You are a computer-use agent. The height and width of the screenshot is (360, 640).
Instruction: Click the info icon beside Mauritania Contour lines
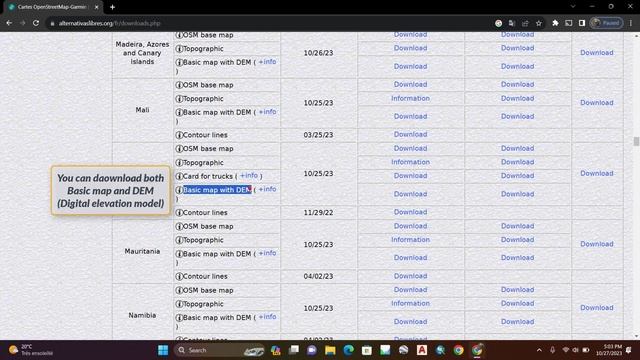pyautogui.click(x=179, y=276)
